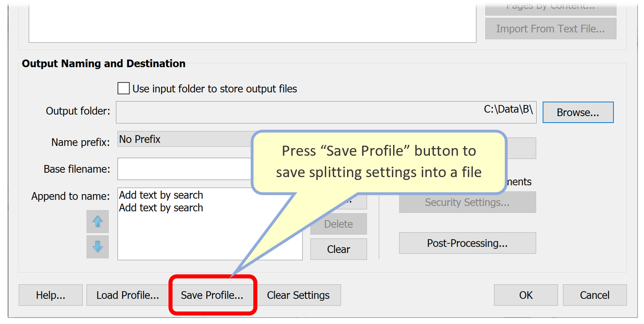Click the 'Post-Processing...' button
The width and height of the screenshot is (644, 324).
[x=467, y=243]
